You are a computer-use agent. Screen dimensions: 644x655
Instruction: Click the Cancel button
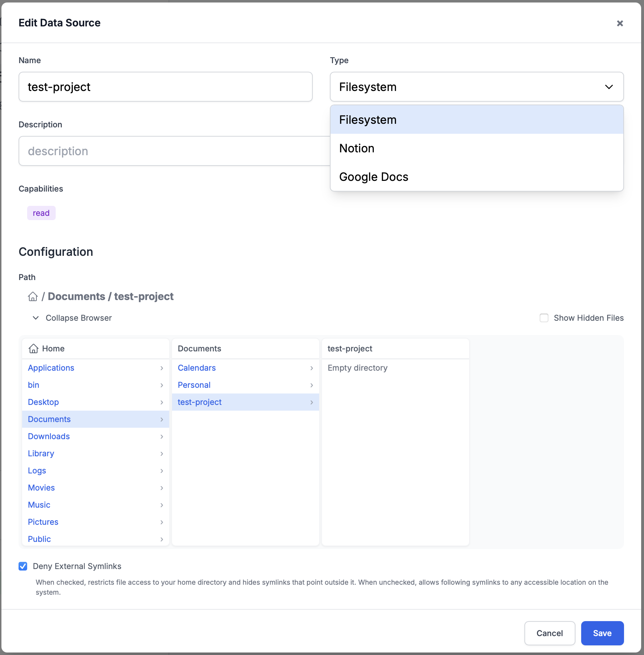click(549, 633)
